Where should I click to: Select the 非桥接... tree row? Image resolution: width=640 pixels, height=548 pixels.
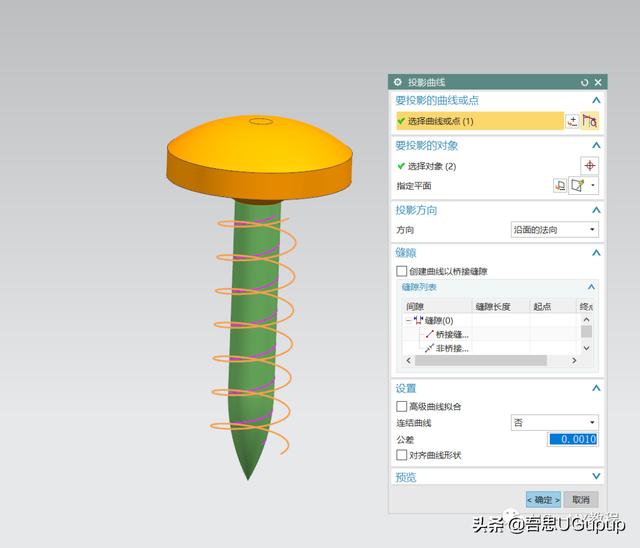point(447,348)
